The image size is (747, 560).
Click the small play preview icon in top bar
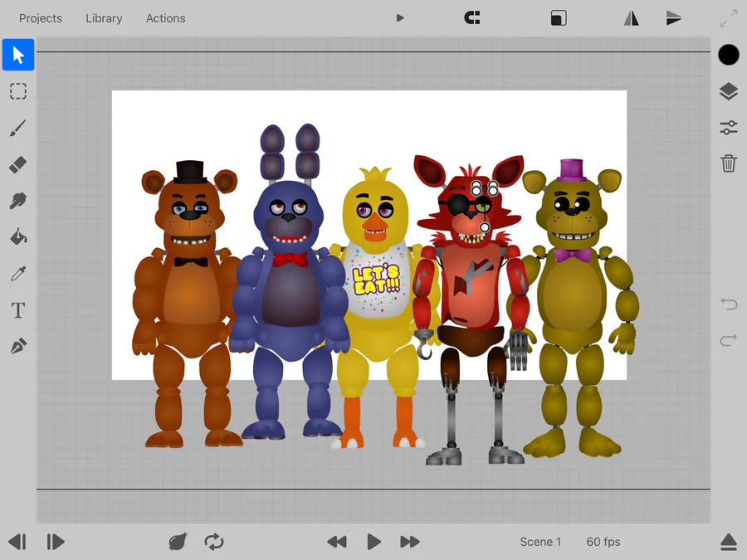(x=400, y=18)
